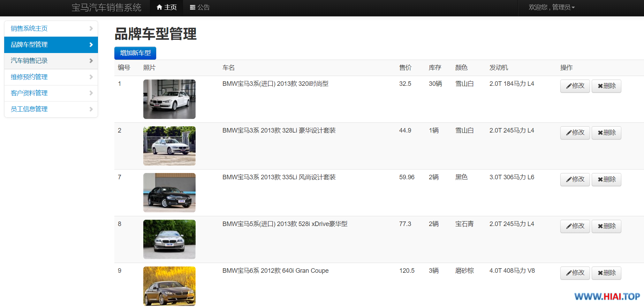Click the chevron arrow on 销售系统主页

pos(91,28)
